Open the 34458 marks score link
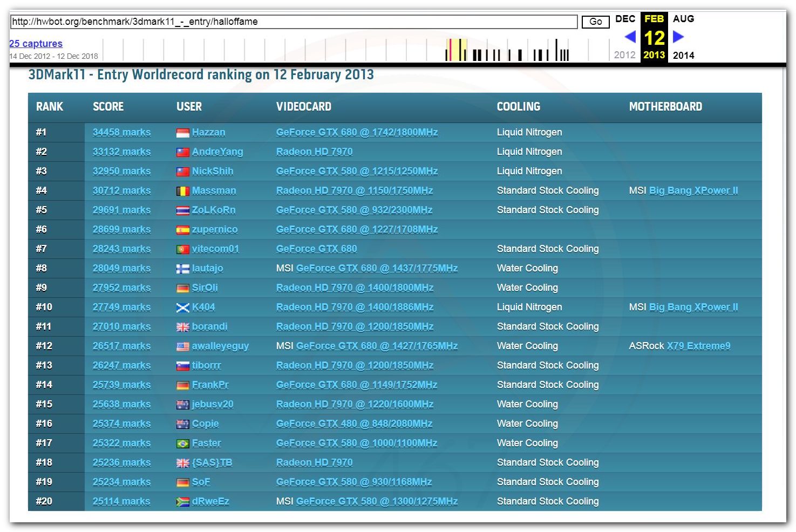Screen dimensions: 796x532 [x=121, y=132]
